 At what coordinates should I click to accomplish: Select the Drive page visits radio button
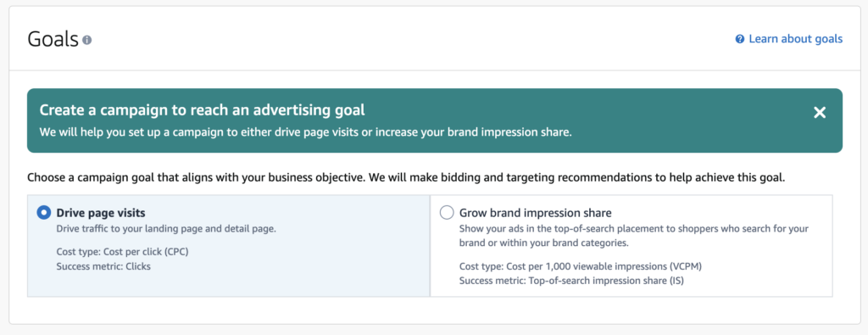click(44, 213)
